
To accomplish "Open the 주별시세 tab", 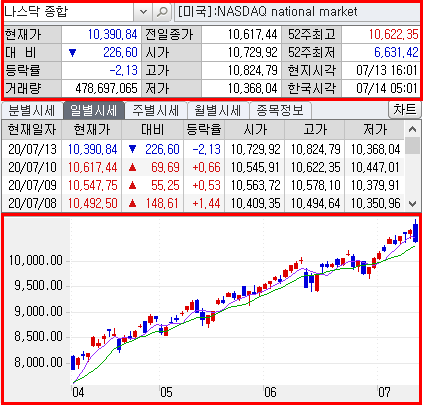I will click(x=156, y=111).
